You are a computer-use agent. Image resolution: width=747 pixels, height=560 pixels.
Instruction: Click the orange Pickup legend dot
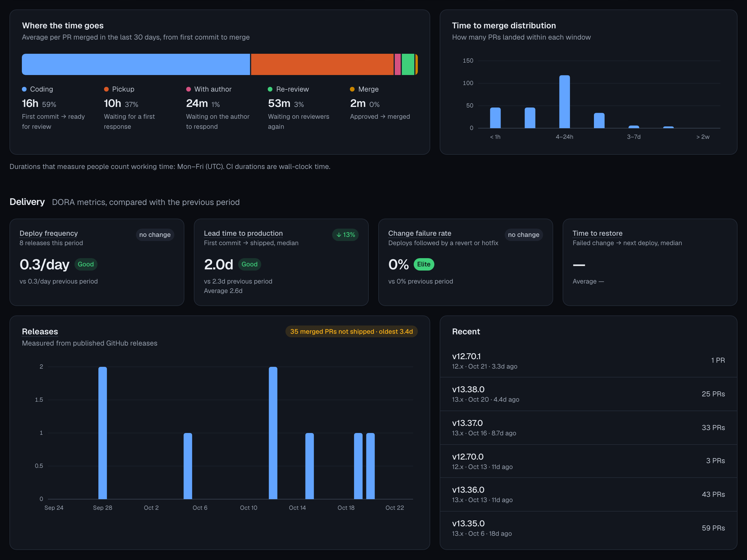[x=106, y=89]
